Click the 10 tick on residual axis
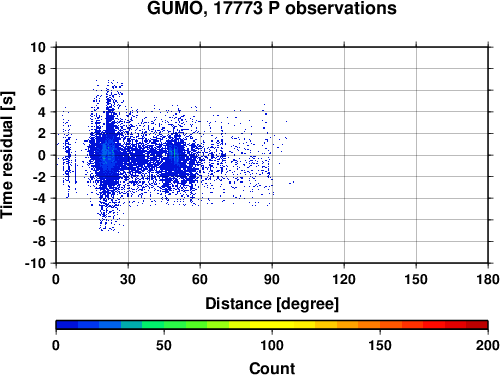The height and width of the screenshot is (375, 500). 38,47
